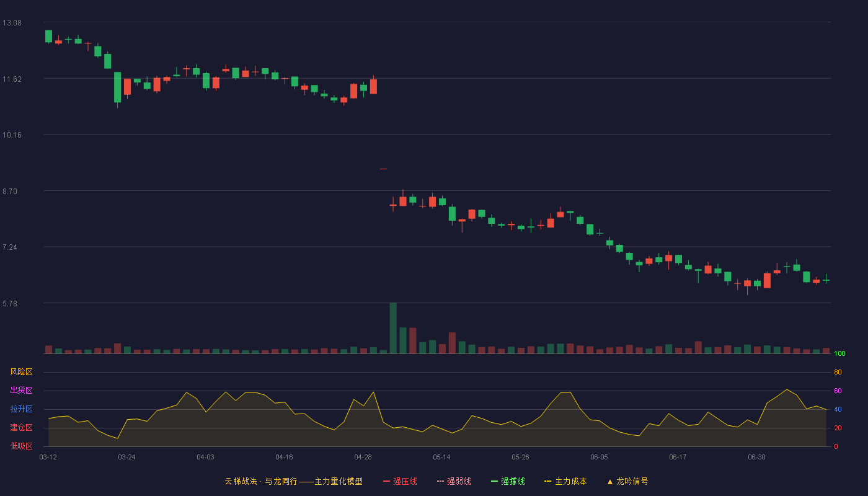The width and height of the screenshot is (868, 496).
Task: Click the 04-28 date label
Action: coord(363,457)
